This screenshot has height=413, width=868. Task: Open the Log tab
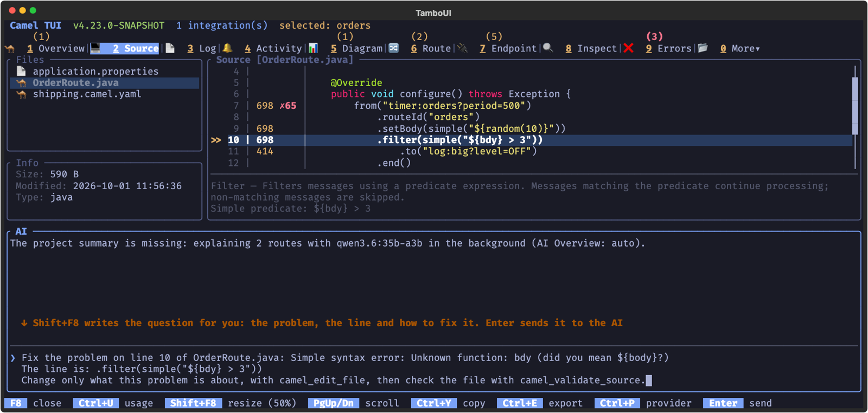pyautogui.click(x=202, y=48)
